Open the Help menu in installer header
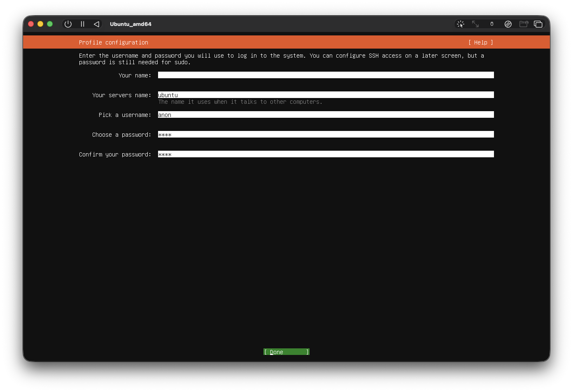Image resolution: width=573 pixels, height=392 pixels. pyautogui.click(x=480, y=42)
